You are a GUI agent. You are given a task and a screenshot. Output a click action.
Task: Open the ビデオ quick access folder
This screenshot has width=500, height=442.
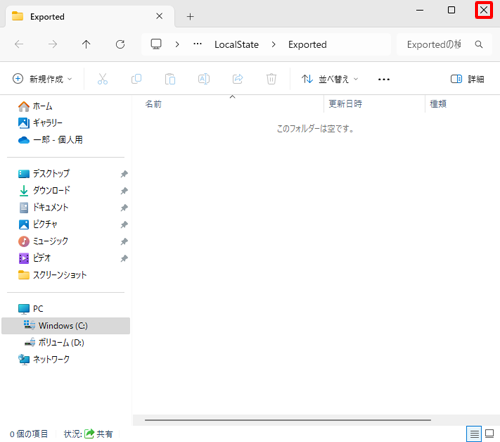coord(34,258)
